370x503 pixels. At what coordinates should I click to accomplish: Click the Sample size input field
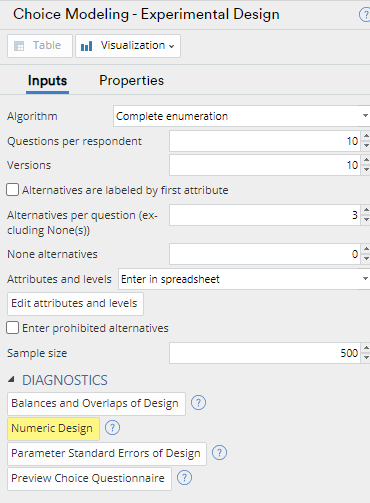[265, 353]
